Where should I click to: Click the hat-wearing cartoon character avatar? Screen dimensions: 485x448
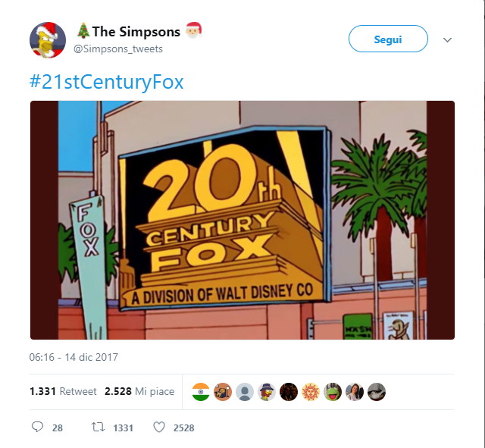[267, 392]
